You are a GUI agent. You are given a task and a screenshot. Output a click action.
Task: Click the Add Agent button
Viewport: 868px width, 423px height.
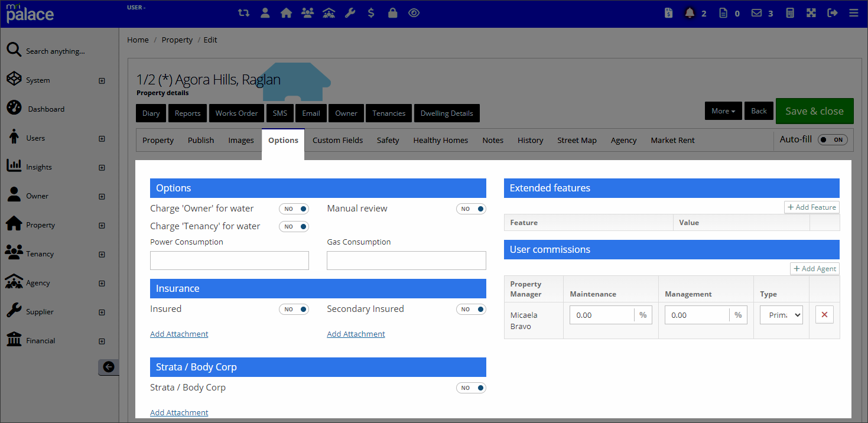815,269
